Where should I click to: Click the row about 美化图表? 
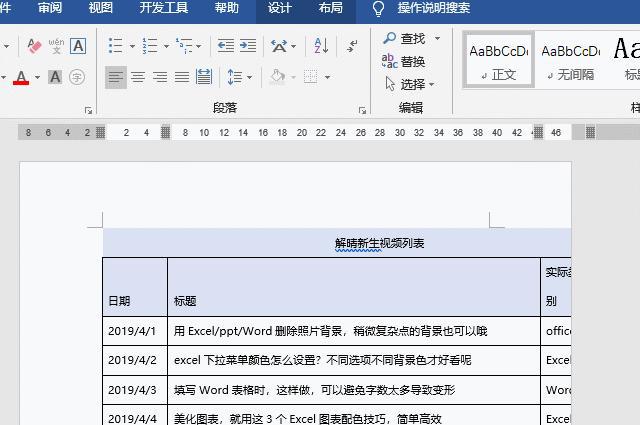coord(354,416)
